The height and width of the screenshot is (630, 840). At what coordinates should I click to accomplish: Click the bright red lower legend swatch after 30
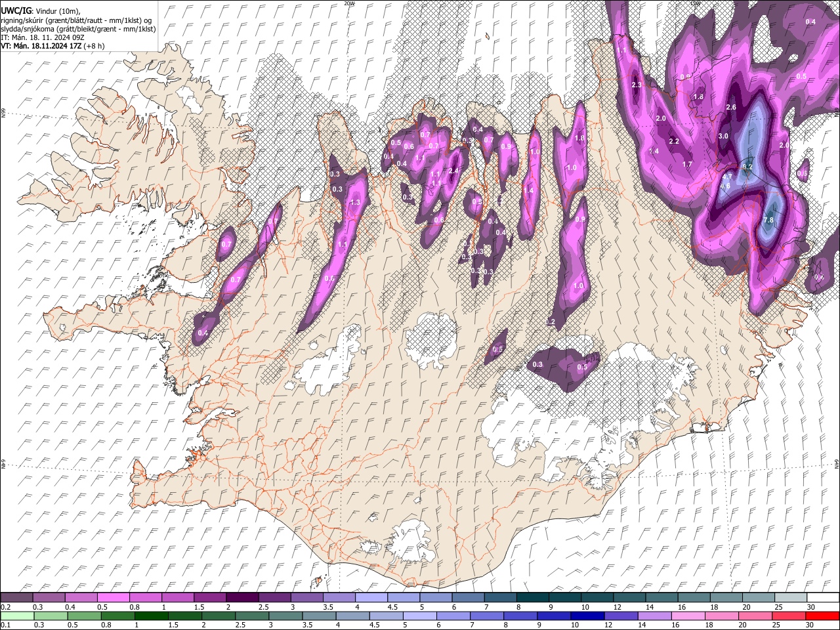(x=822, y=616)
